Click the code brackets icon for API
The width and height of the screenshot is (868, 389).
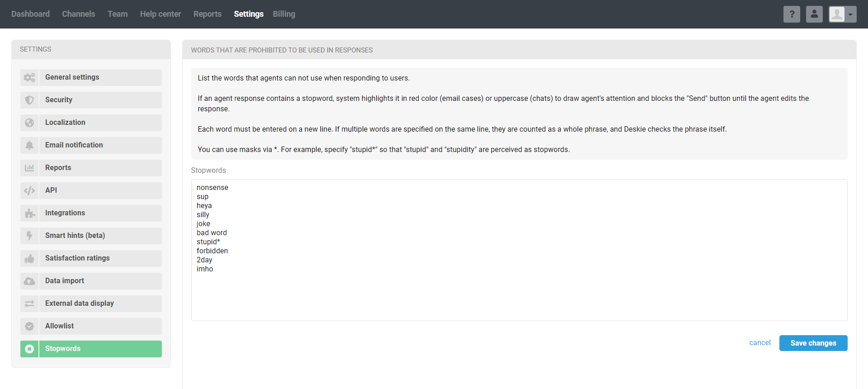click(29, 190)
